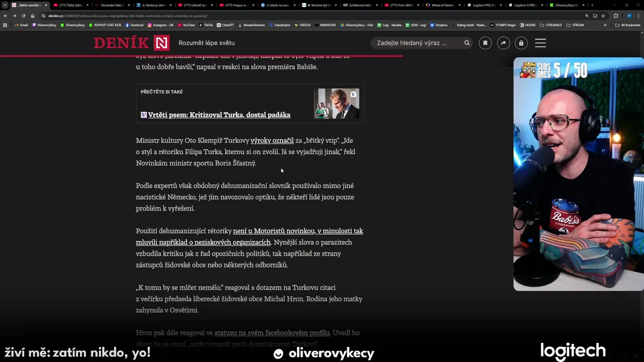Open the browser home page icon
The width and height of the screenshot is (644, 362).
tap(33, 16)
